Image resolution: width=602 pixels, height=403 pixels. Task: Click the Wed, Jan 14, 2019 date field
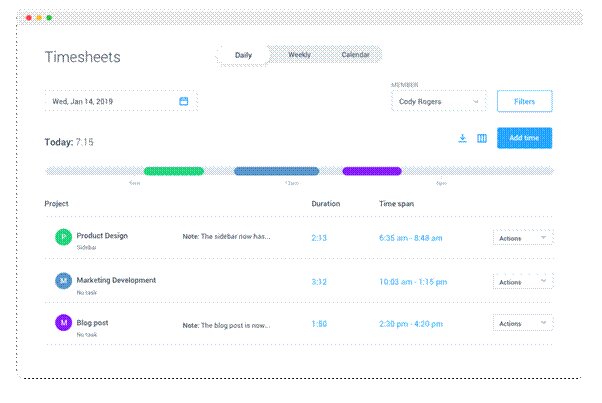121,101
